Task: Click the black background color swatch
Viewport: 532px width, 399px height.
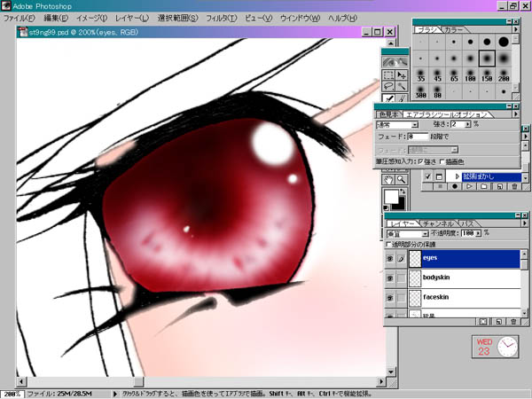Action: coord(400,205)
